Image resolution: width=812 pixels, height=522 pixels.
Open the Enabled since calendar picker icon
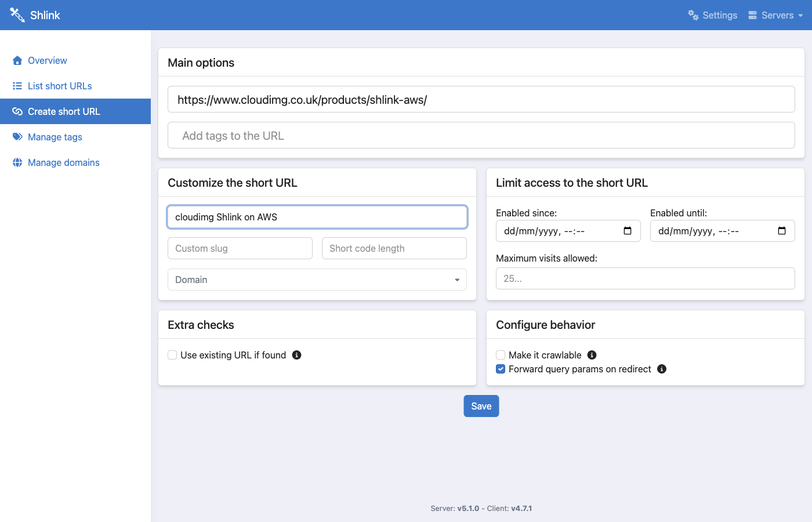click(x=628, y=231)
